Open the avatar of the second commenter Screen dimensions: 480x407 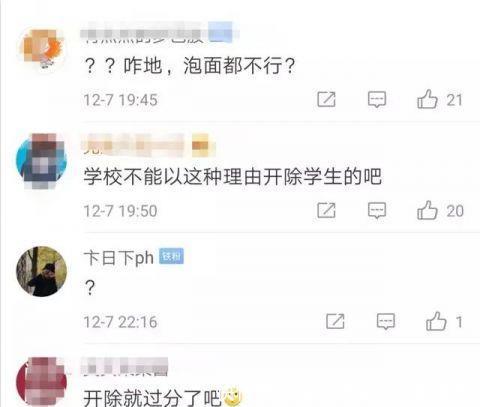click(x=41, y=161)
